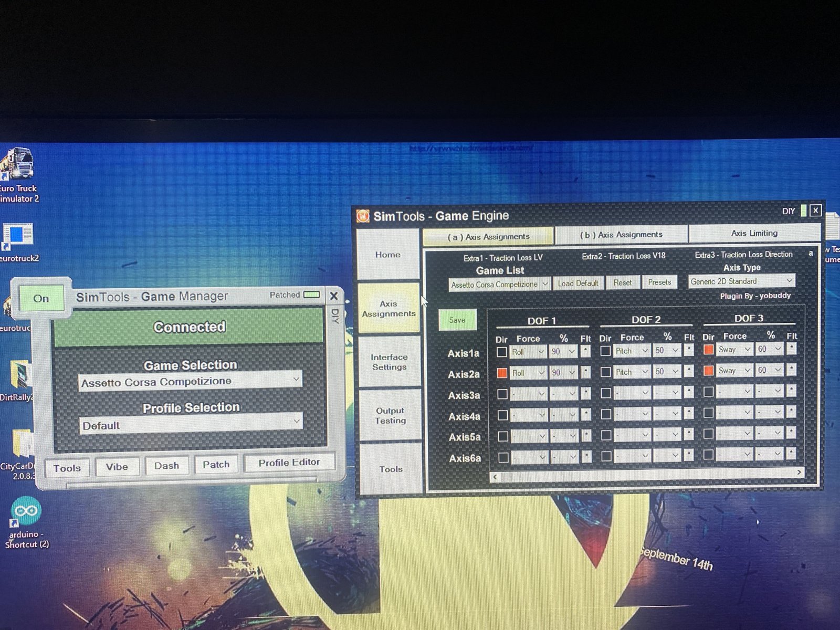This screenshot has width=840, height=630.
Task: Click Axis2a DOF 3 Flt filter button
Action: click(x=792, y=370)
